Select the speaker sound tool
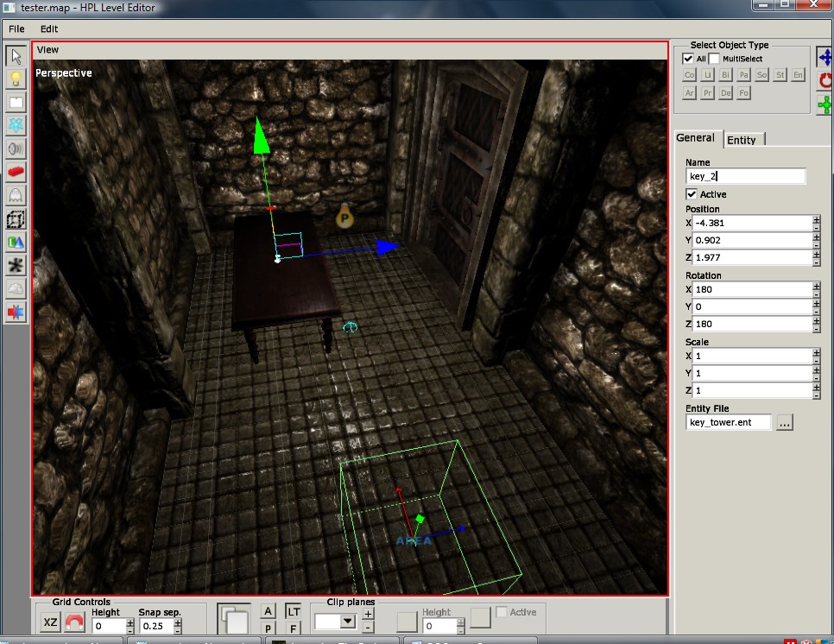 tap(16, 148)
